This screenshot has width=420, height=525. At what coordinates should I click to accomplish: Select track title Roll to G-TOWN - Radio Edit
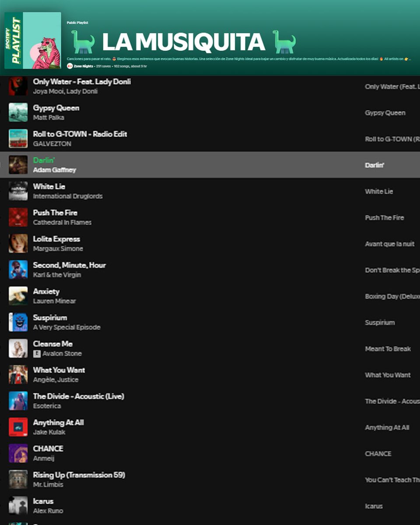[x=80, y=134]
